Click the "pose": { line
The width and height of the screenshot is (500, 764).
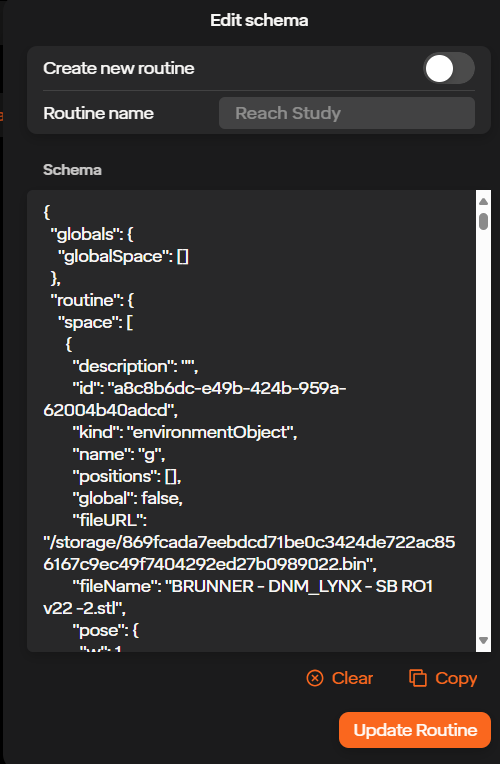coord(106,630)
